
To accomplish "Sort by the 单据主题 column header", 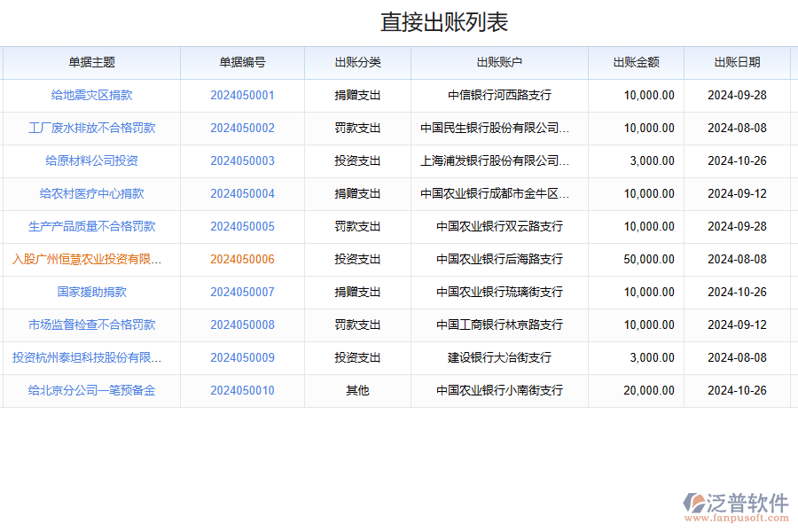I will [92, 62].
